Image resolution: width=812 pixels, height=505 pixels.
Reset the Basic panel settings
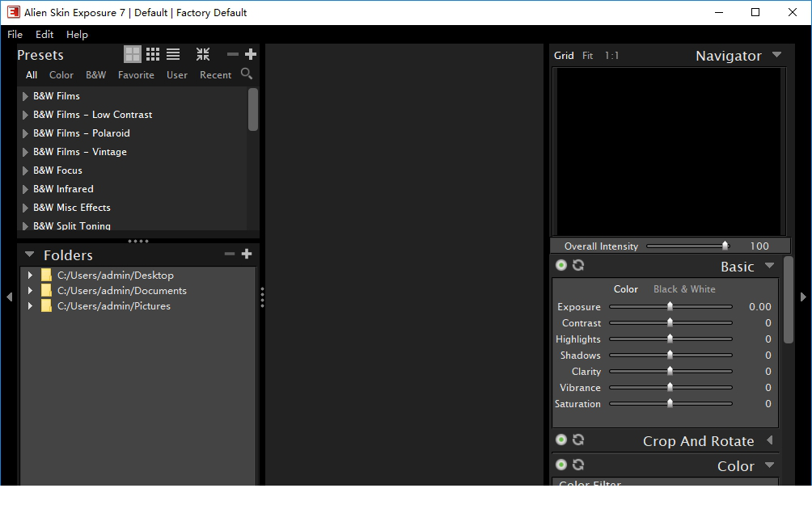[x=578, y=266]
